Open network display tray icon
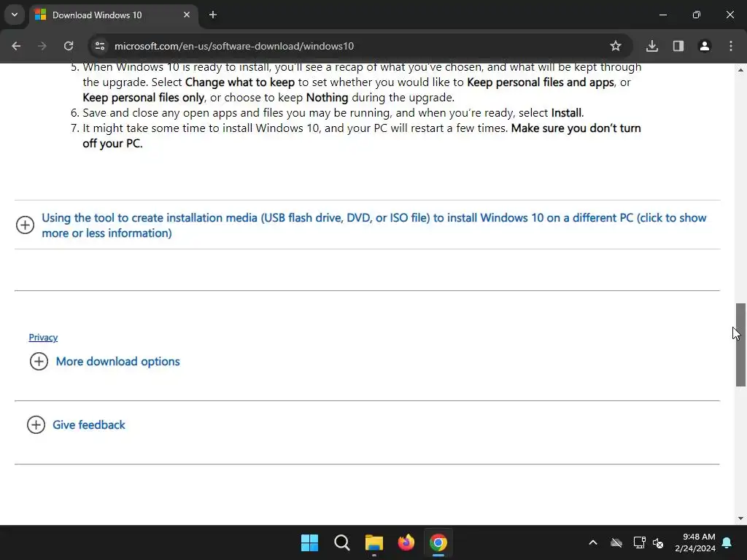 639,542
